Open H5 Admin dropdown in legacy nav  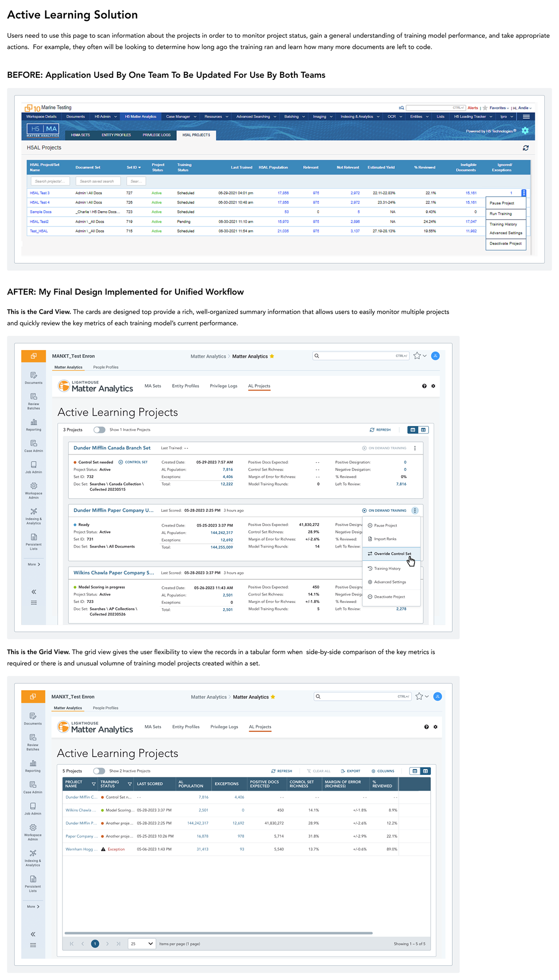click(105, 117)
